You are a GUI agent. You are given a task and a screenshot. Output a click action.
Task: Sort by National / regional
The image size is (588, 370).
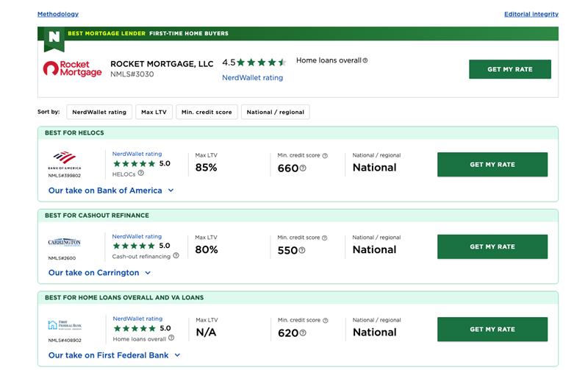[x=275, y=112]
